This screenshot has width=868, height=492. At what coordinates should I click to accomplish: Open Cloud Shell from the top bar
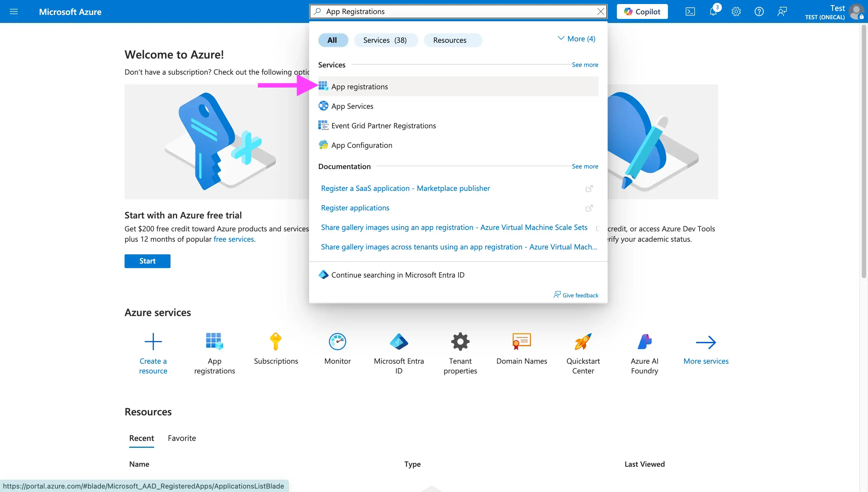point(690,11)
